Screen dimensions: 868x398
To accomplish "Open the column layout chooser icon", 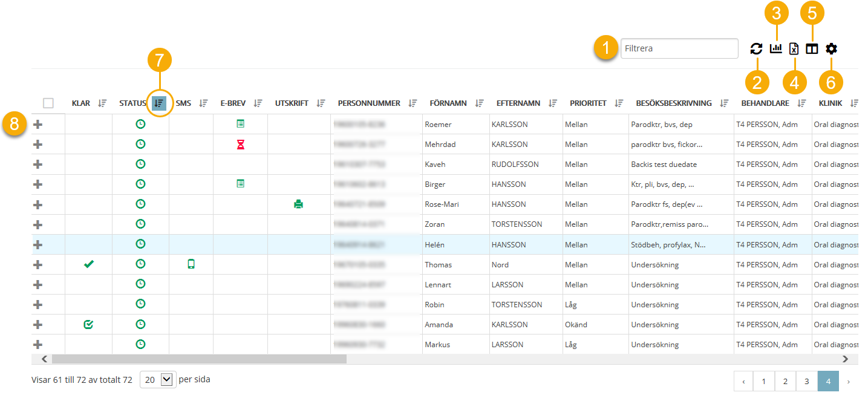I will 812,49.
